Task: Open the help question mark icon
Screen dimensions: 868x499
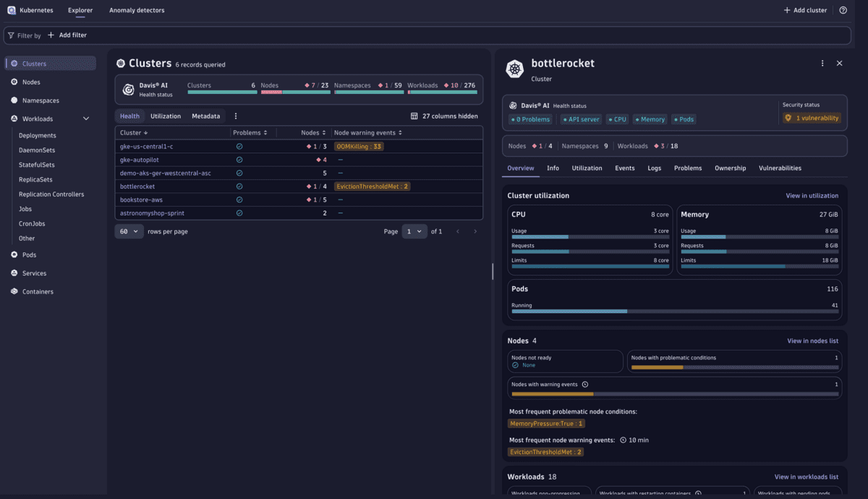Action: (x=843, y=10)
